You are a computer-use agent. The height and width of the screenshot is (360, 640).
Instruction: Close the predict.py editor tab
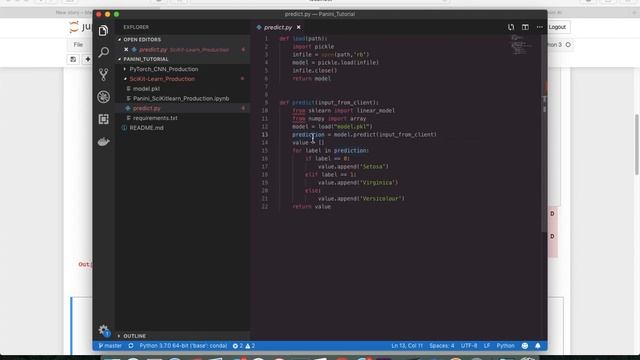[298, 27]
